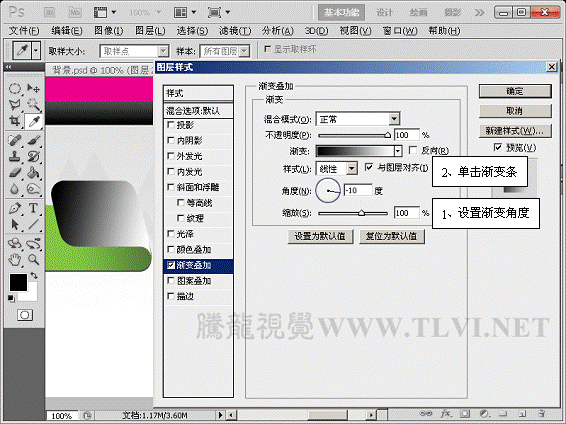Toggle the 预览 preview checkbox
Screen dimensions: 566x424
pos(498,147)
